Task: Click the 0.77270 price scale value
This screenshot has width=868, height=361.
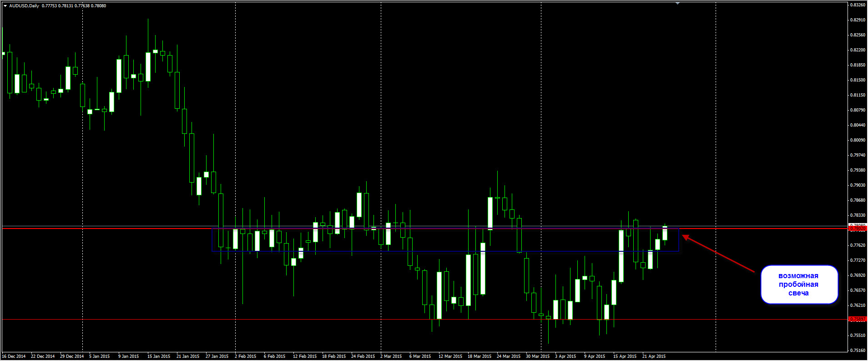Action: pyautogui.click(x=858, y=260)
